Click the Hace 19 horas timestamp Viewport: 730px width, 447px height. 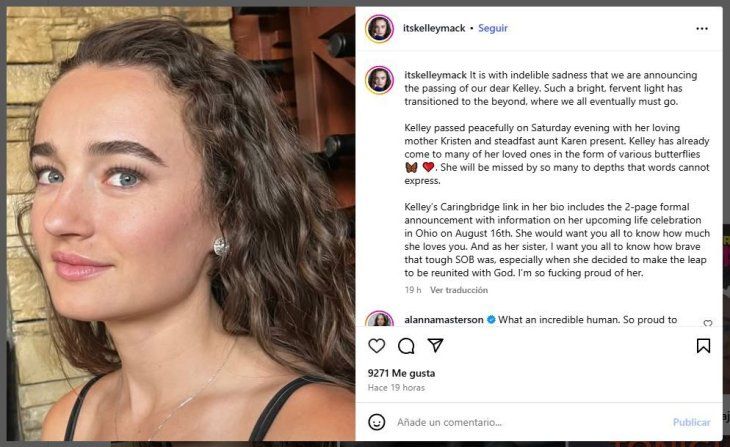pos(396,388)
